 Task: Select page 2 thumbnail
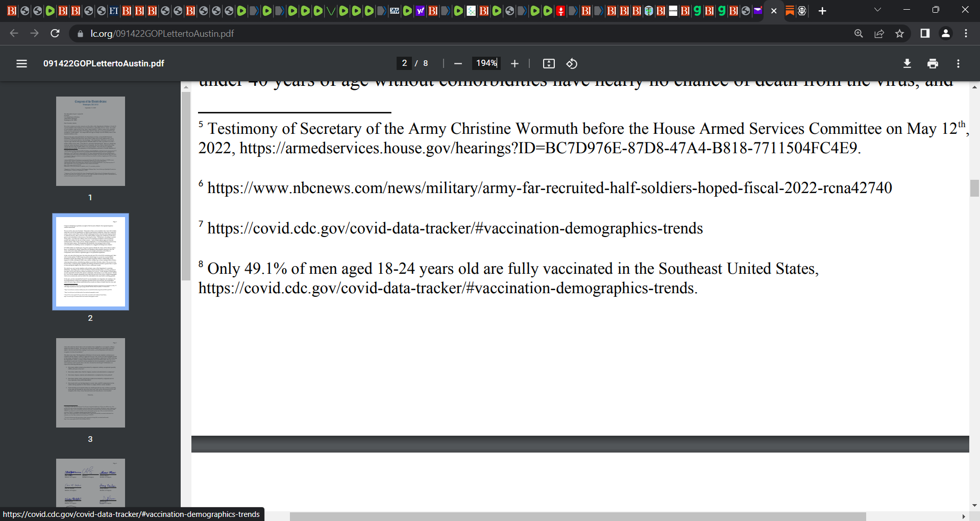coord(90,262)
